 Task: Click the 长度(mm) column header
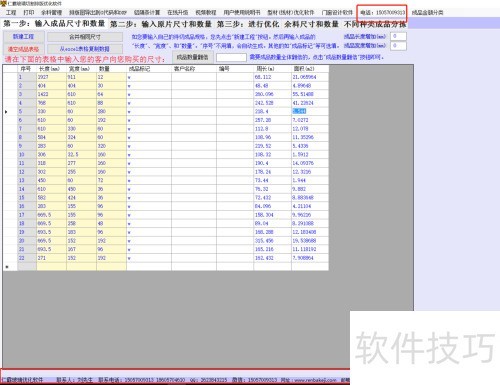(x=51, y=69)
